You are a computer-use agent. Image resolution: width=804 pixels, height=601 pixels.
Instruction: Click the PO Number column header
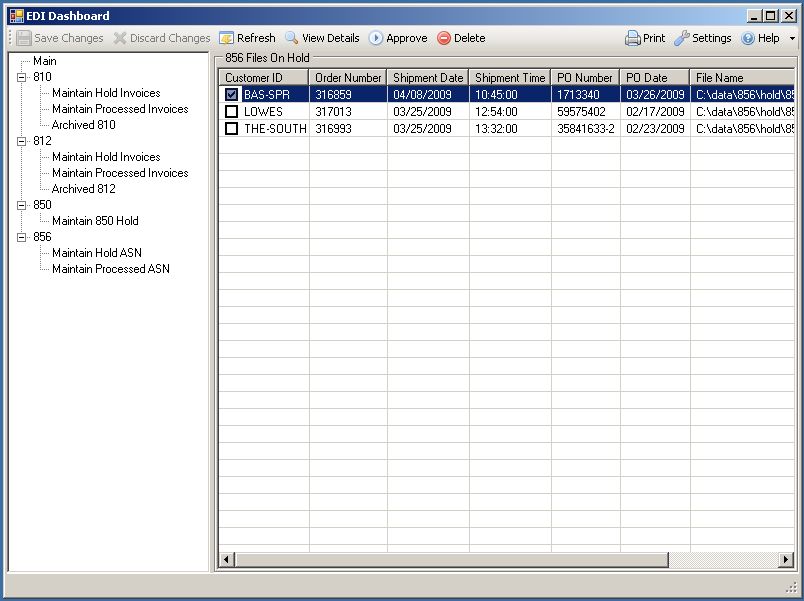585,77
